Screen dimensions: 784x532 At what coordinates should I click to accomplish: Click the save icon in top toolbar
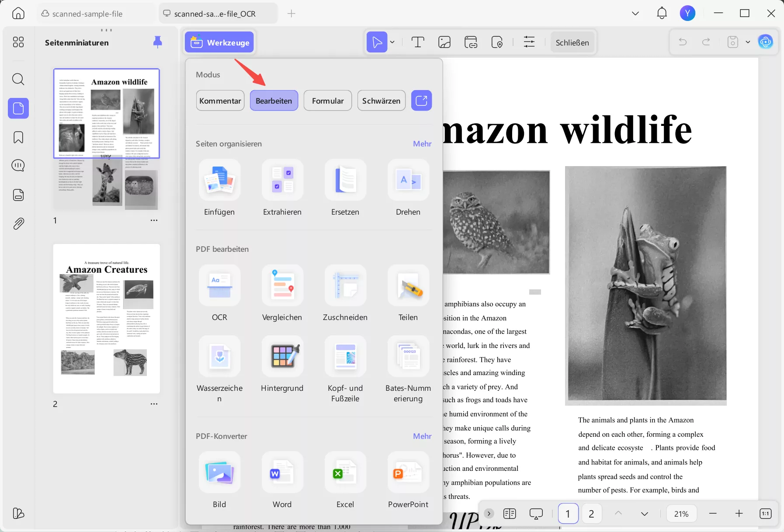pyautogui.click(x=733, y=42)
